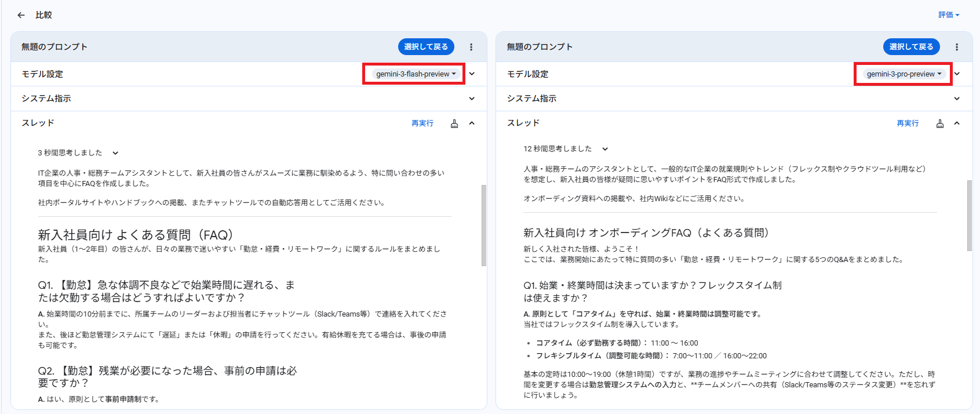Expand システム指示 in the left panel
The width and height of the screenshot is (980, 414).
(x=472, y=99)
